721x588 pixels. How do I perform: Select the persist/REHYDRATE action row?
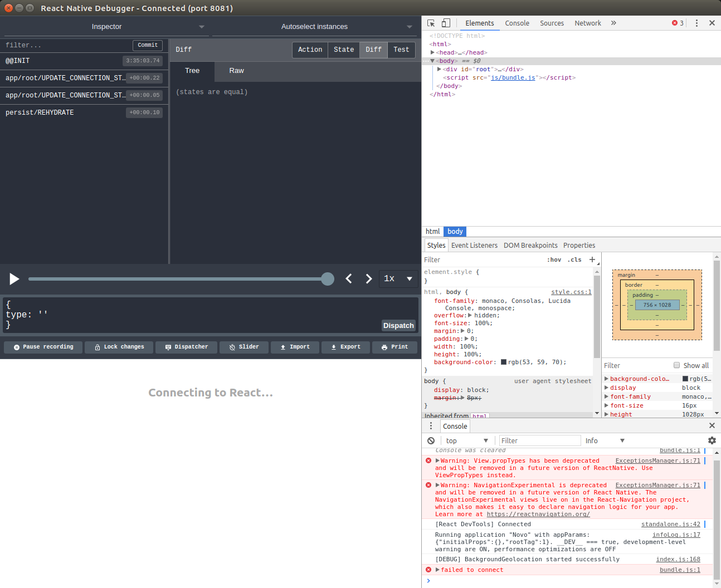pos(84,112)
